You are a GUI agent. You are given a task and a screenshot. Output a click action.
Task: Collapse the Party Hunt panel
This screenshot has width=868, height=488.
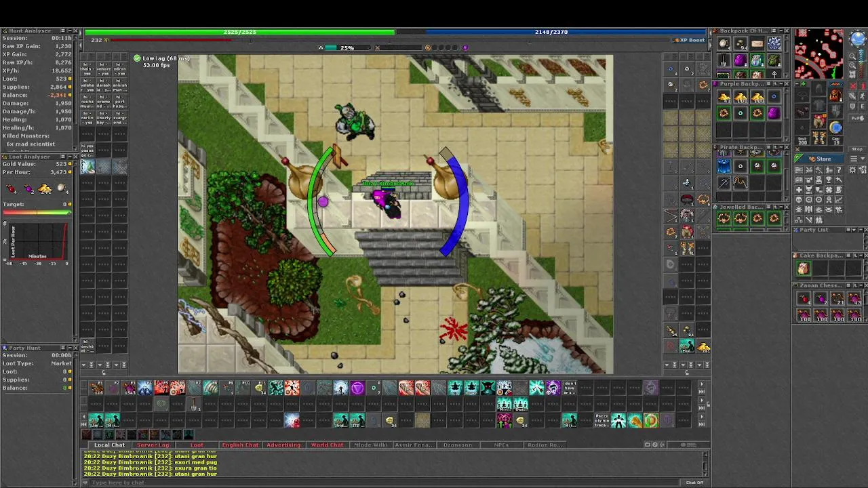point(70,348)
